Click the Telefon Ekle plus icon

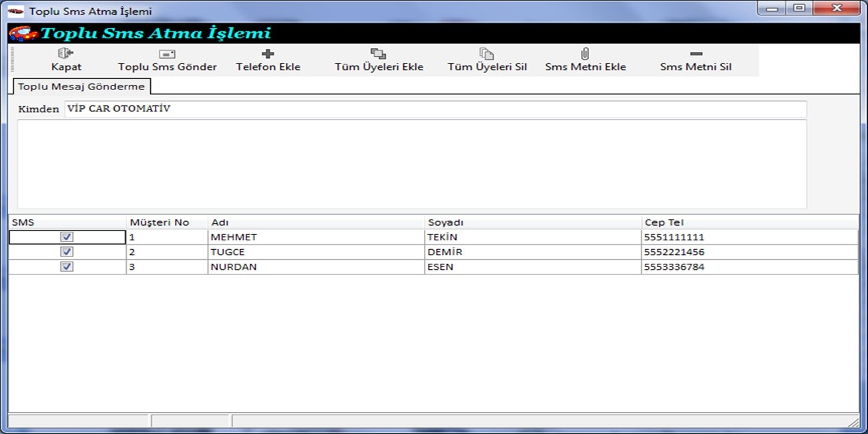tap(268, 53)
